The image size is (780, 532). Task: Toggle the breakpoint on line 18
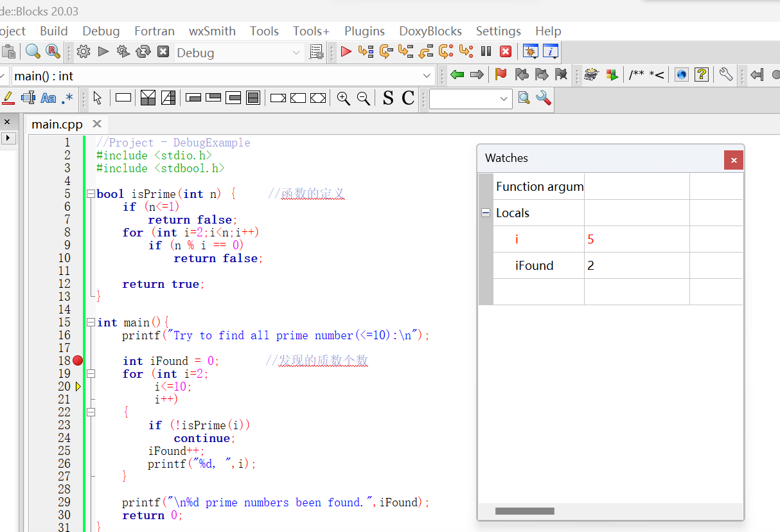(78, 360)
